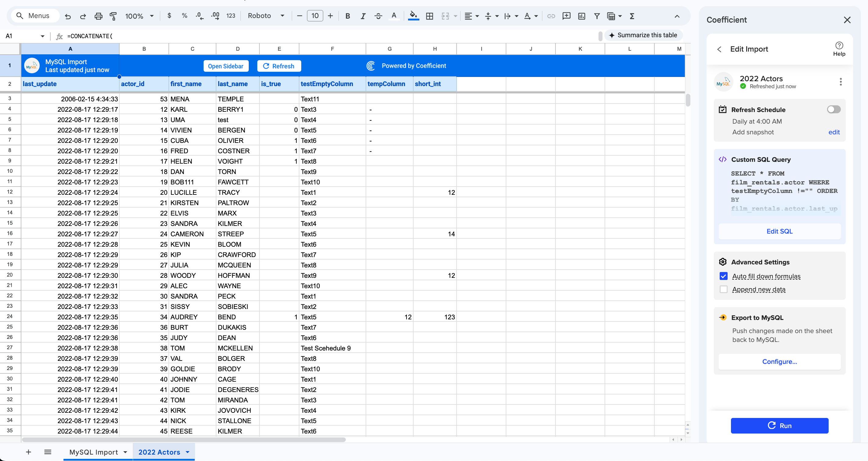Open the functions sigma icon
Image resolution: width=868 pixels, height=461 pixels.
[x=632, y=16]
